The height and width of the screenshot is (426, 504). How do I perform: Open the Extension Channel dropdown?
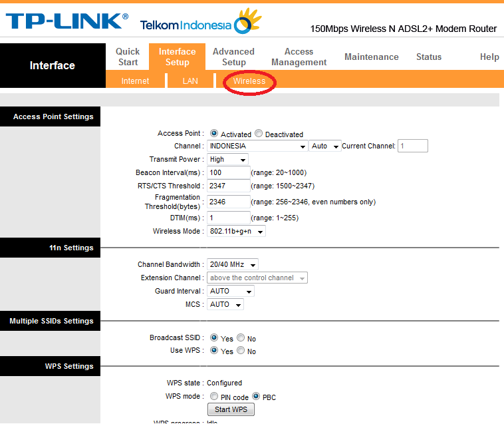click(x=257, y=278)
